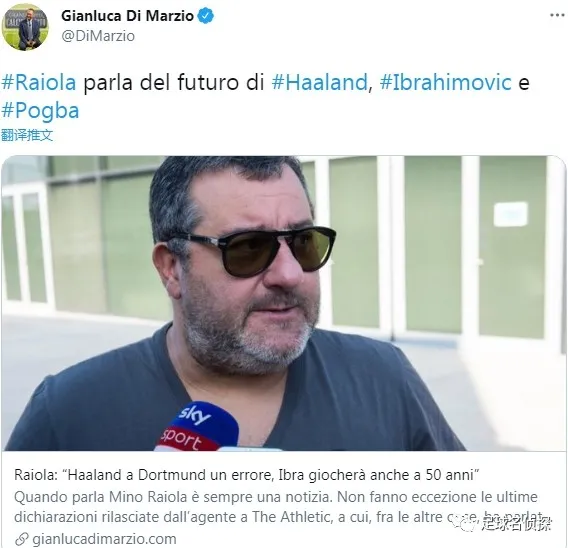Click the 翻译推文 translate tweet link
The height and width of the screenshot is (548, 568).
click(27, 135)
